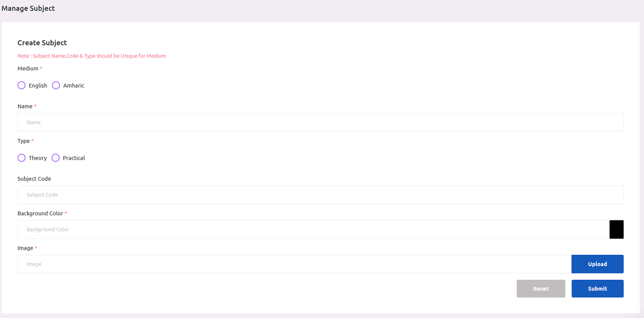Click the Manage Subject page title
Image resolution: width=644 pixels, height=318 pixels.
tap(28, 8)
